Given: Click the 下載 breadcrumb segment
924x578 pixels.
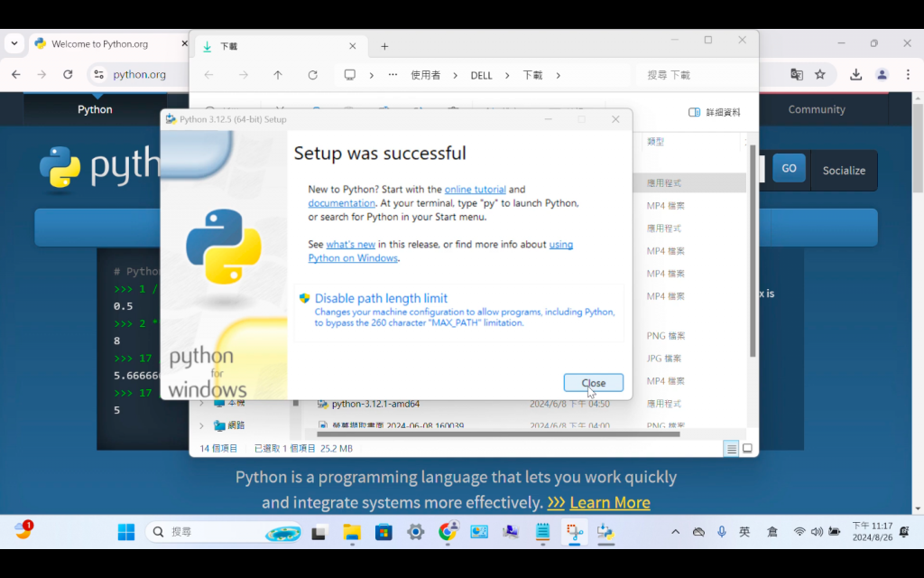Looking at the screenshot, I should coord(532,76).
